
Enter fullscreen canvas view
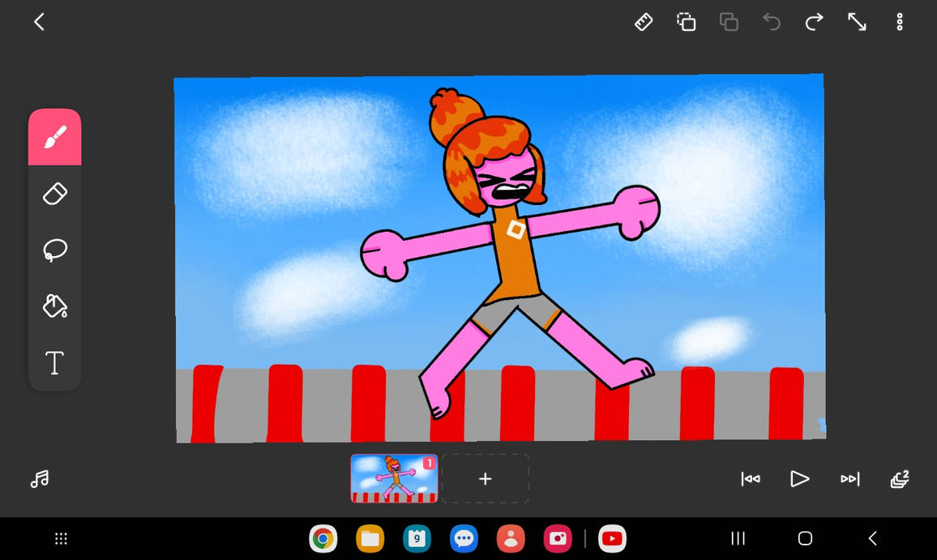pyautogui.click(x=857, y=22)
